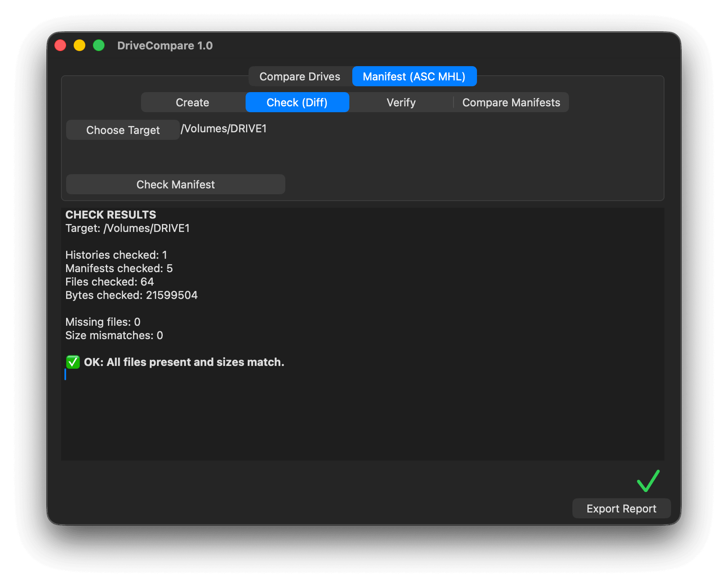Select the Manifest (ASC MHL) tab
The height and width of the screenshot is (587, 728).
[414, 77]
